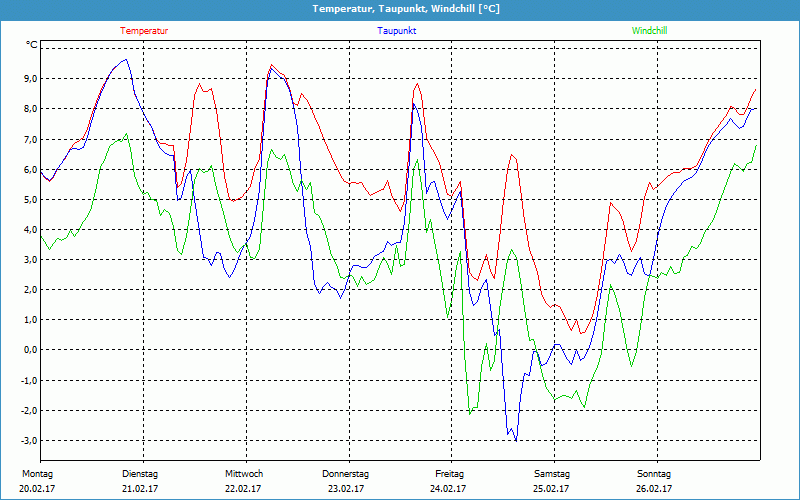Click the 5,0 y-axis value

pos(31,199)
